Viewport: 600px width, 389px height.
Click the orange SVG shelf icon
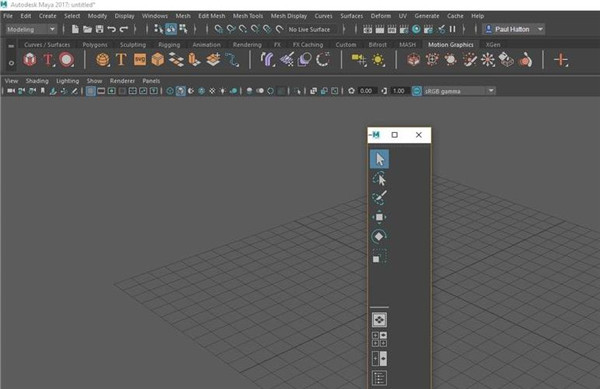140,60
